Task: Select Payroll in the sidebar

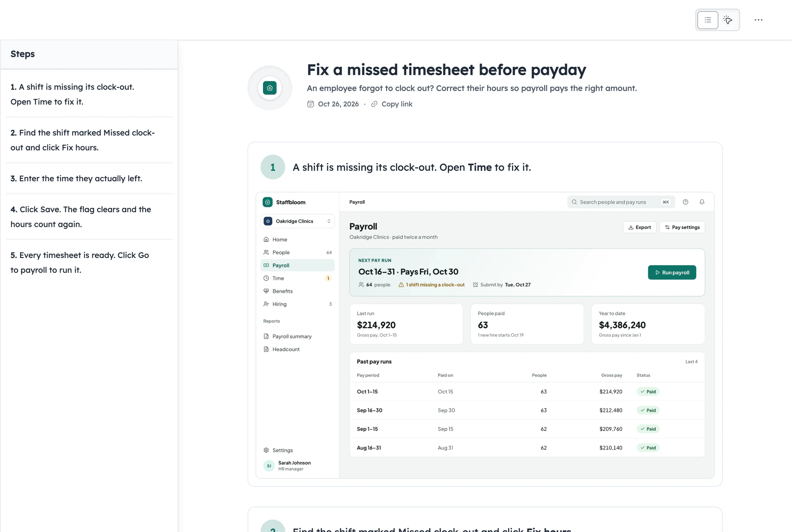Action: coord(297,265)
